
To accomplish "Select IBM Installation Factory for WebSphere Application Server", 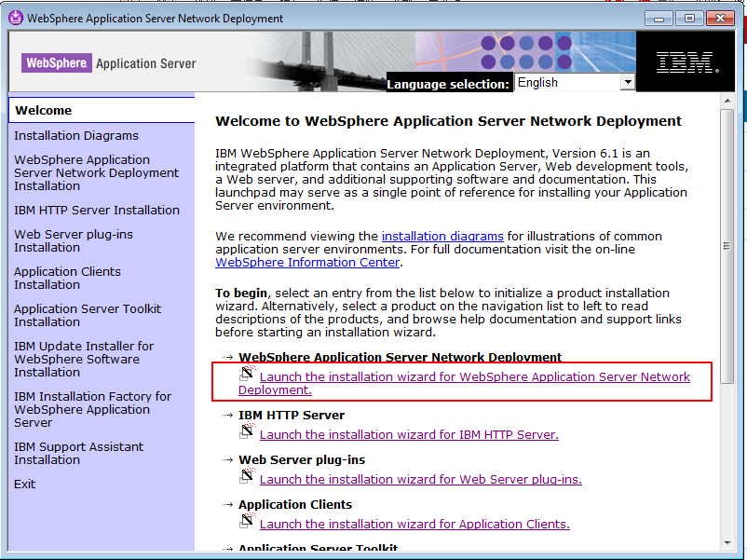I will (92, 409).
